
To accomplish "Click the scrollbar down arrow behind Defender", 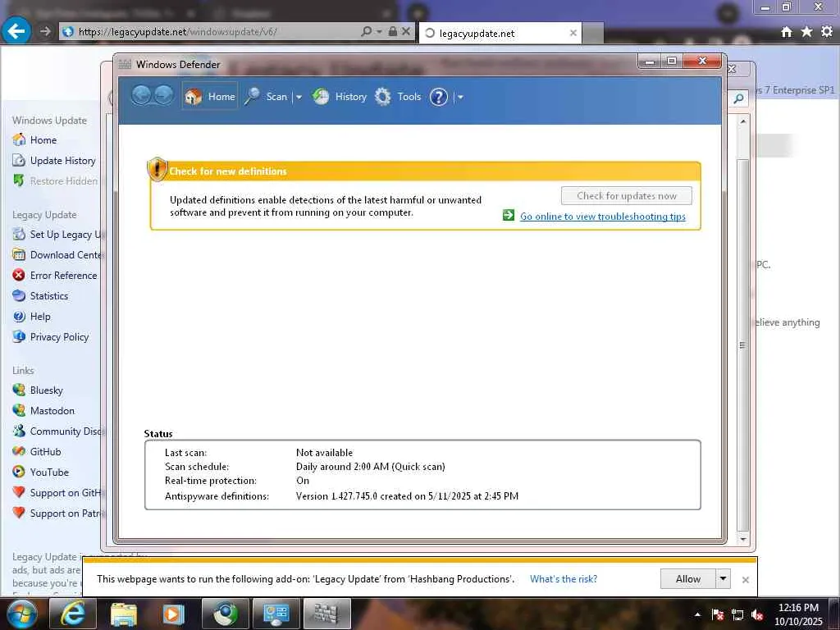I will (x=742, y=539).
